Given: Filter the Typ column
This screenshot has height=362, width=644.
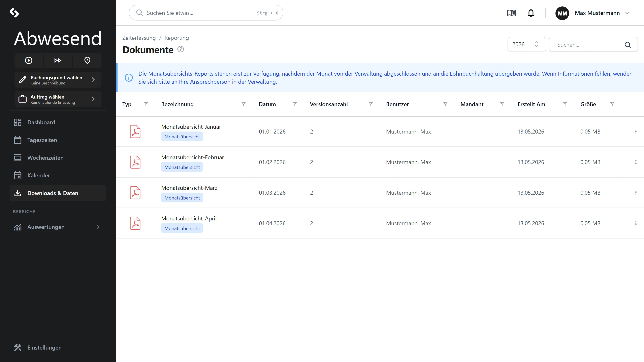Looking at the screenshot, I should (146, 104).
